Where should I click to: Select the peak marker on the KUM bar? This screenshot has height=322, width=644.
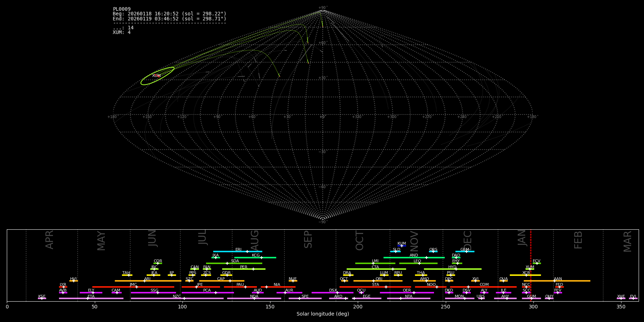click(401, 246)
